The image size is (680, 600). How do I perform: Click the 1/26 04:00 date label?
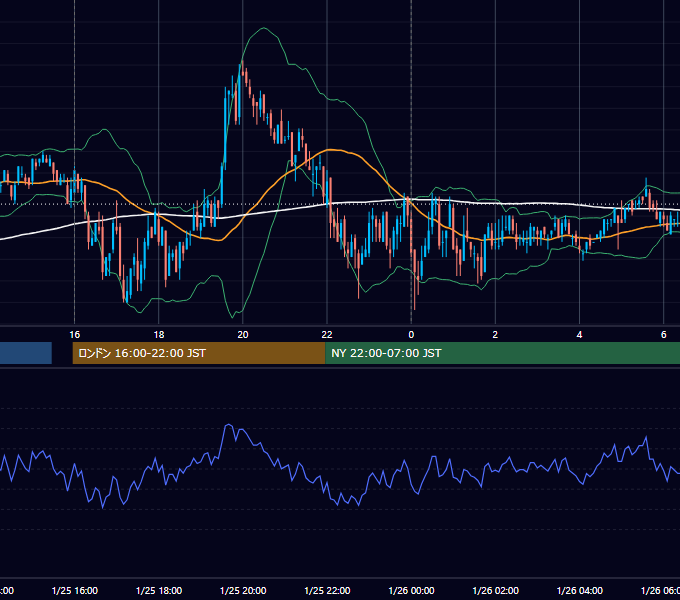tap(579, 590)
